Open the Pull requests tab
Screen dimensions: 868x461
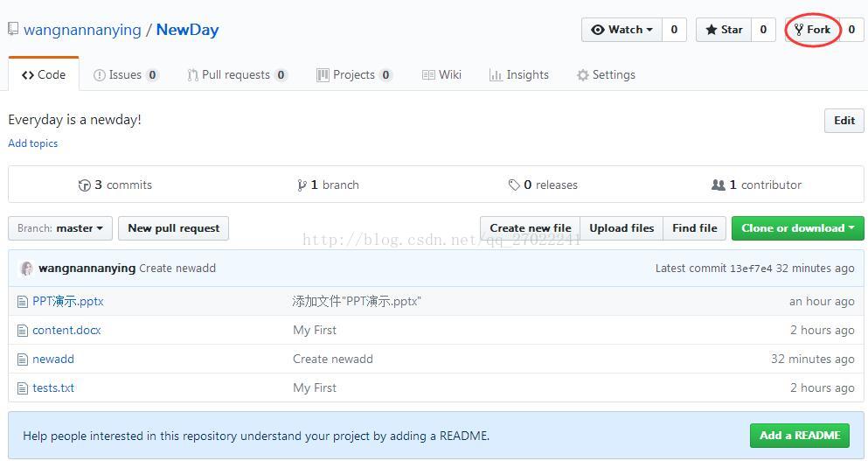tap(237, 75)
